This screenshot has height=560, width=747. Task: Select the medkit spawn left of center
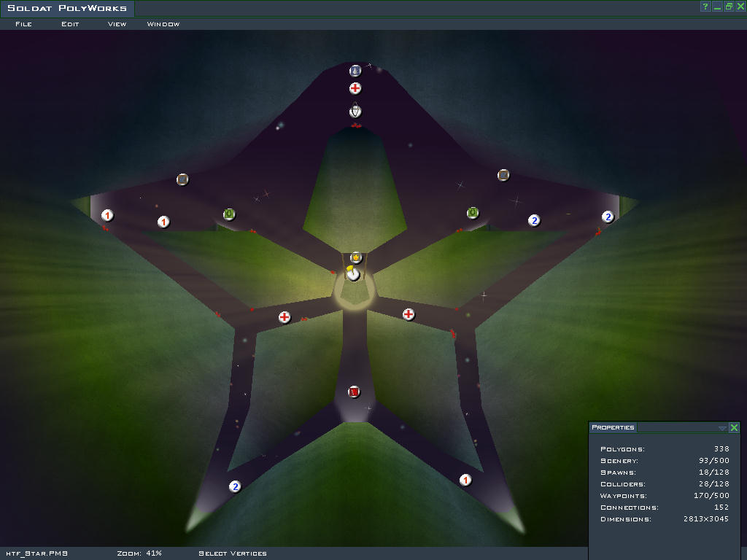[x=285, y=317]
